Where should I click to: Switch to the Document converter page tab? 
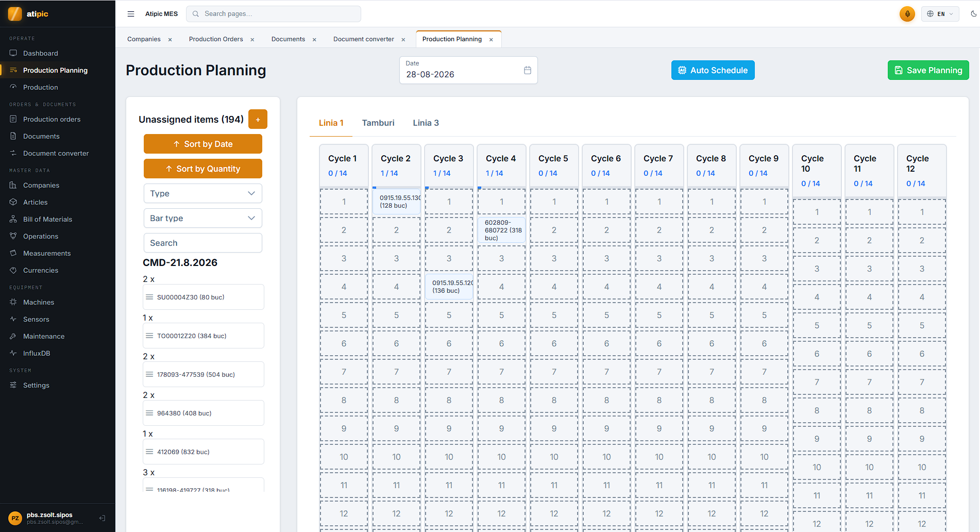click(x=364, y=39)
